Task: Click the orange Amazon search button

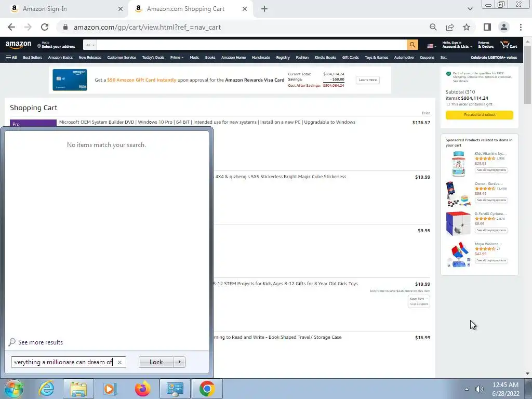Action: (x=412, y=45)
